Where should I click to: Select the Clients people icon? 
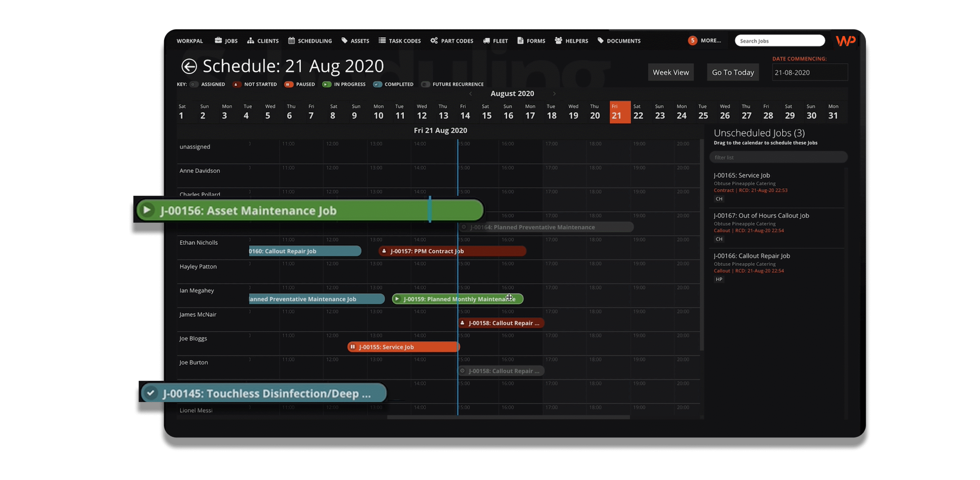tap(251, 40)
